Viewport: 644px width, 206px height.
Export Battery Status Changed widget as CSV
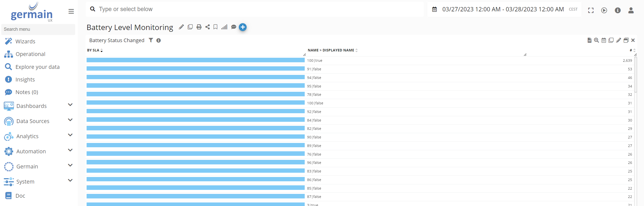[589, 40]
